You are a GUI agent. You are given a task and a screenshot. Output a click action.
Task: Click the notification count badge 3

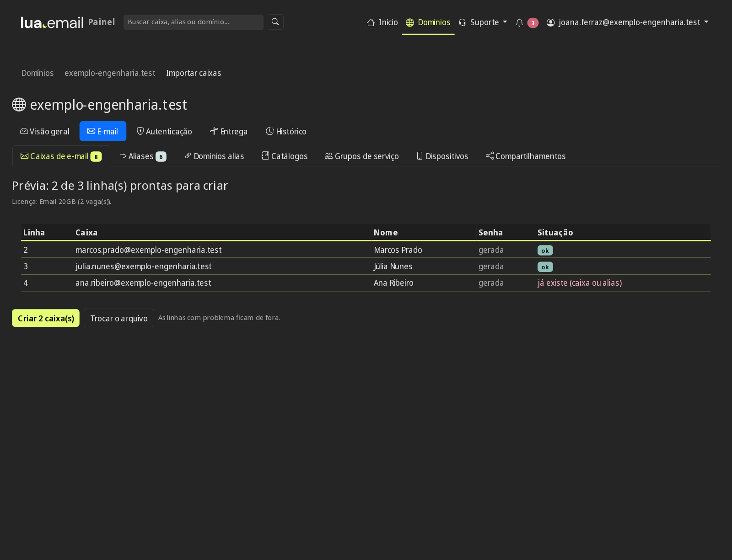(x=533, y=23)
